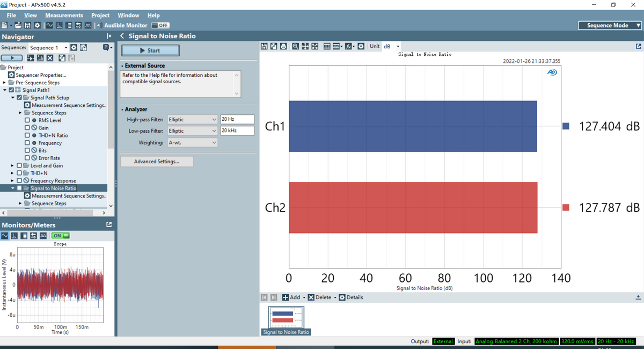Open Advanced Settings dialog
This screenshot has height=349, width=644.
coord(157,162)
